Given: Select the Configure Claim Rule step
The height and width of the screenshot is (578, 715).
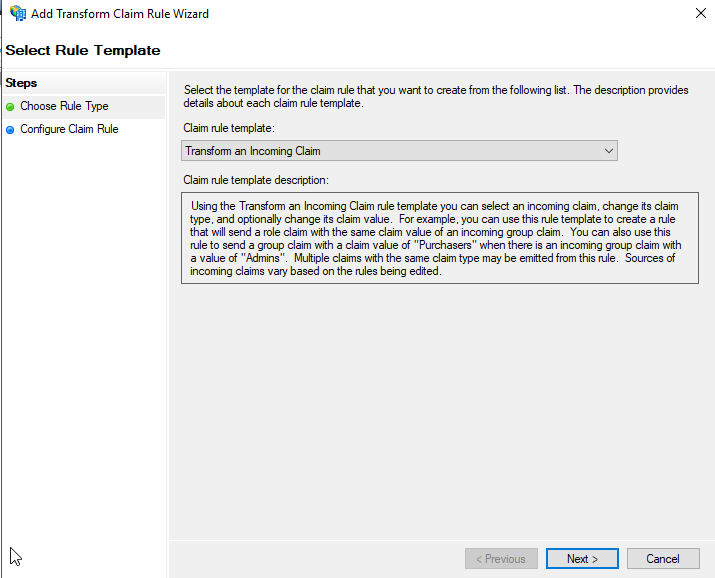Looking at the screenshot, I should tap(69, 129).
